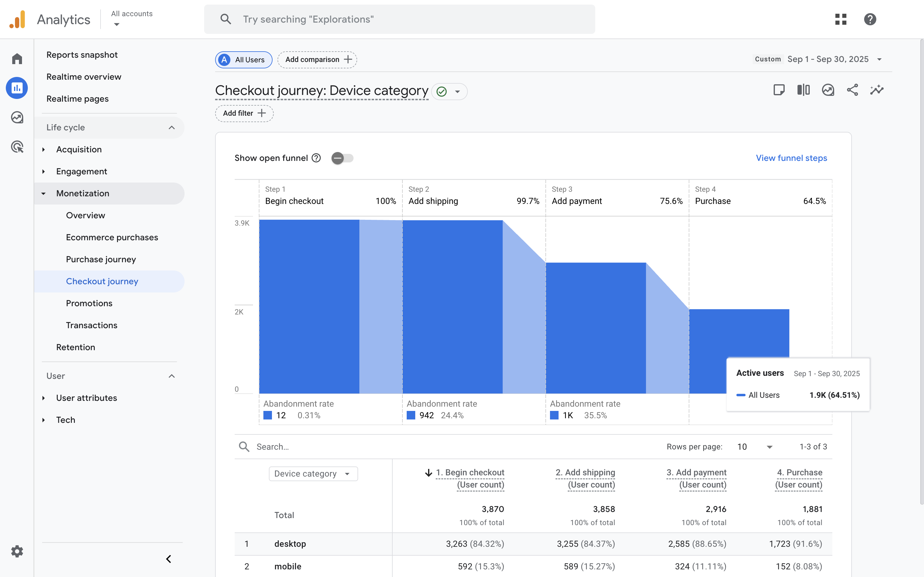Screen dimensions: 924x577
Task: Open the Insights sparkline icon
Action: pyautogui.click(x=877, y=90)
